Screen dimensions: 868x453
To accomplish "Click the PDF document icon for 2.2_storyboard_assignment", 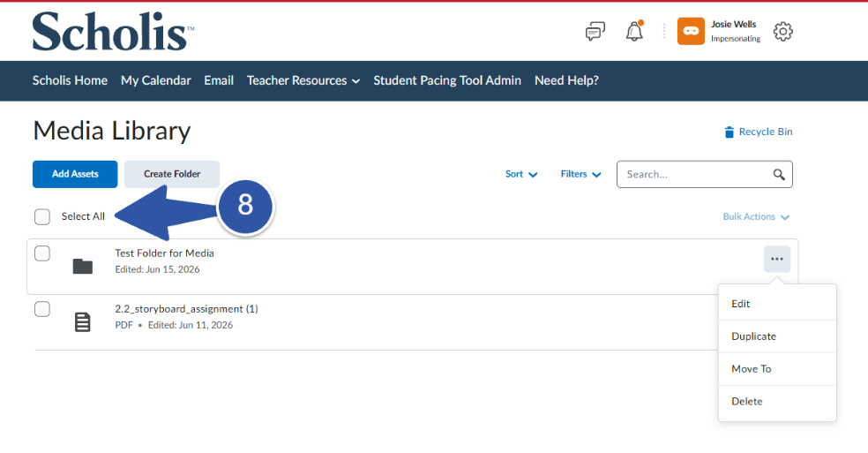I will (83, 322).
